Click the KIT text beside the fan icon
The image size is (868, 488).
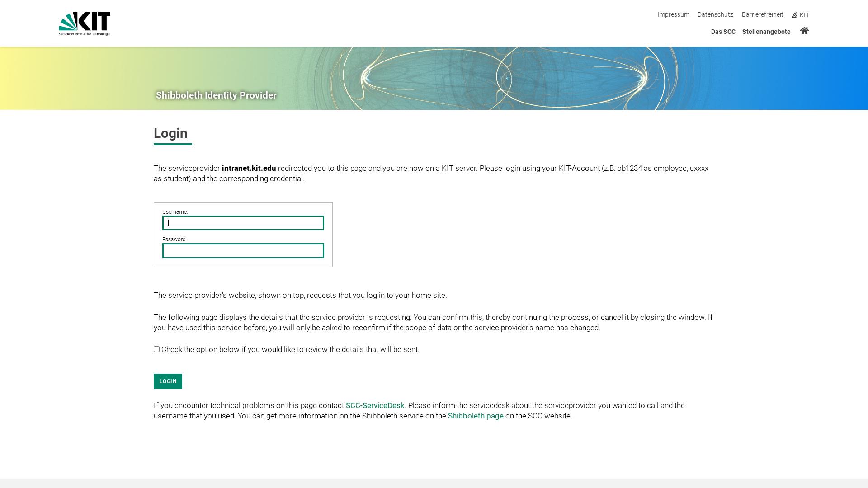pyautogui.click(x=804, y=14)
